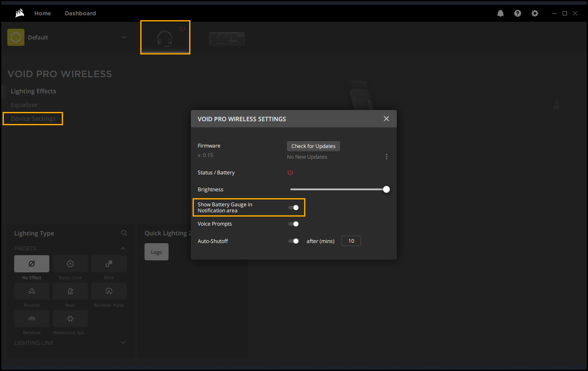Select the Breathe lighting preset
Screen dimensions: 588x371
32,291
